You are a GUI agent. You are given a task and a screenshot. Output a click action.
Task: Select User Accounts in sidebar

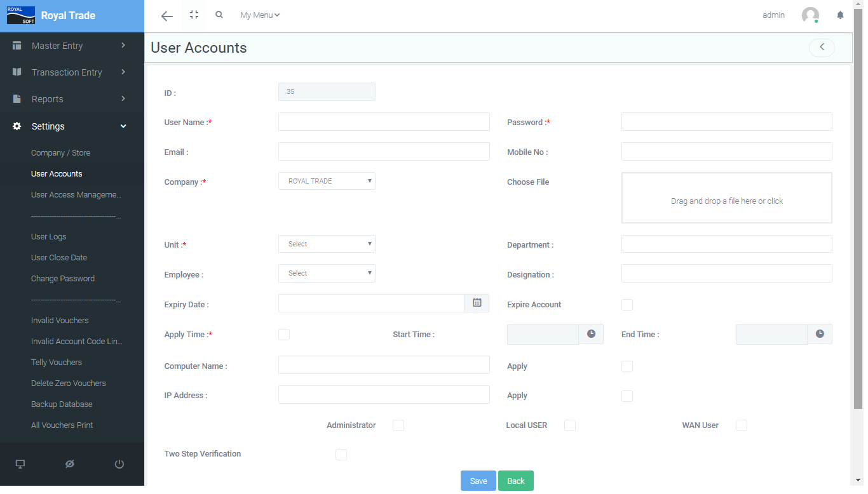(x=57, y=174)
